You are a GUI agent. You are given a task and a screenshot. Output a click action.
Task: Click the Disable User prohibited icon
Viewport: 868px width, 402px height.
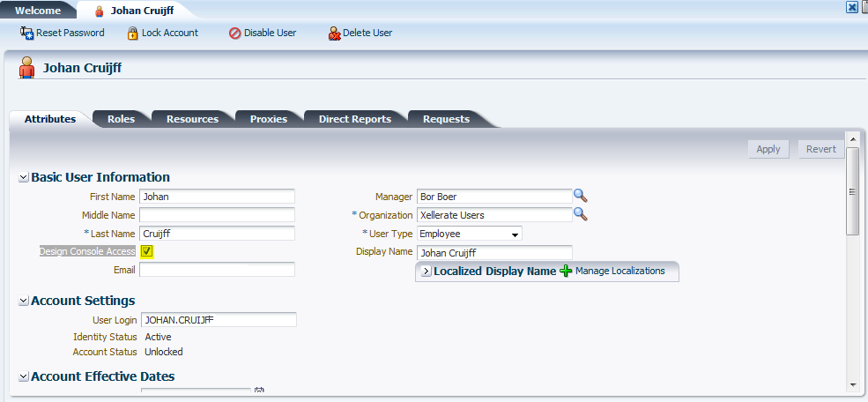[x=234, y=33]
